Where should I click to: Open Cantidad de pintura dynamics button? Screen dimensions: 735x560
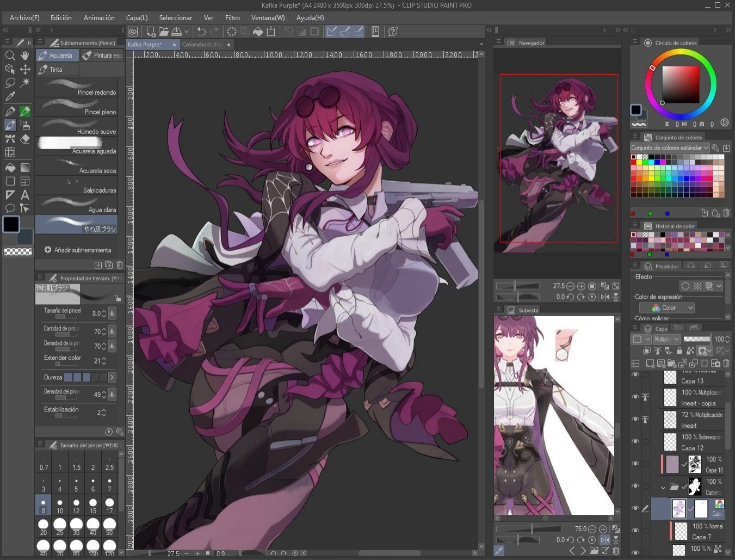click(x=112, y=331)
